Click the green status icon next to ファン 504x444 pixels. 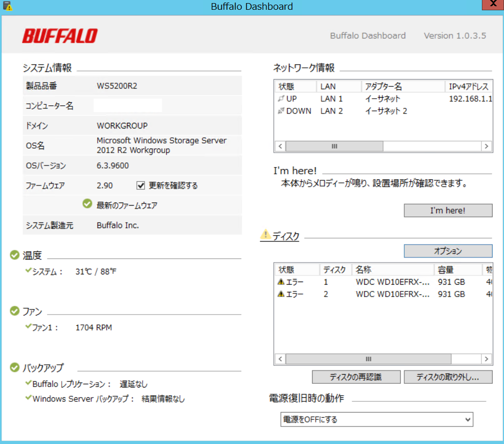click(14, 311)
